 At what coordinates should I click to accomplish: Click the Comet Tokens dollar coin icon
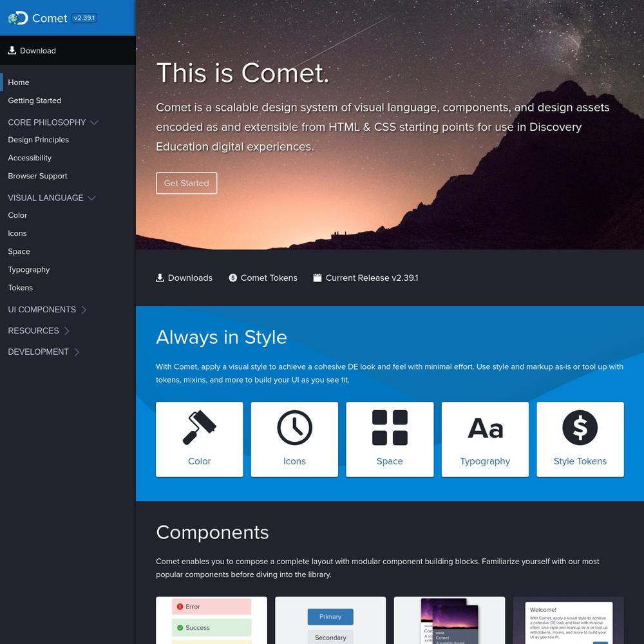point(233,278)
